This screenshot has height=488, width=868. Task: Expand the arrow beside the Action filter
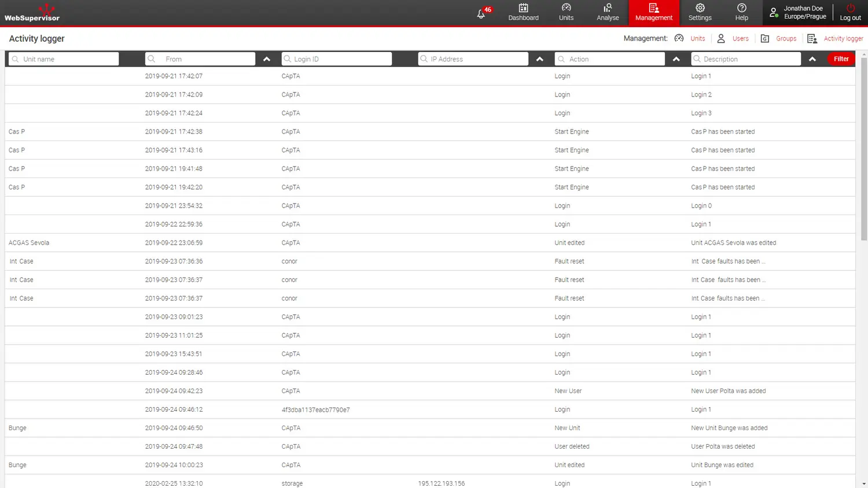[676, 59]
